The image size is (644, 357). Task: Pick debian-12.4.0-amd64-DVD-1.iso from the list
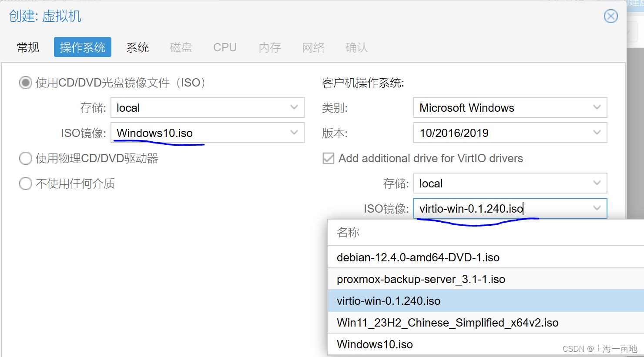point(486,257)
